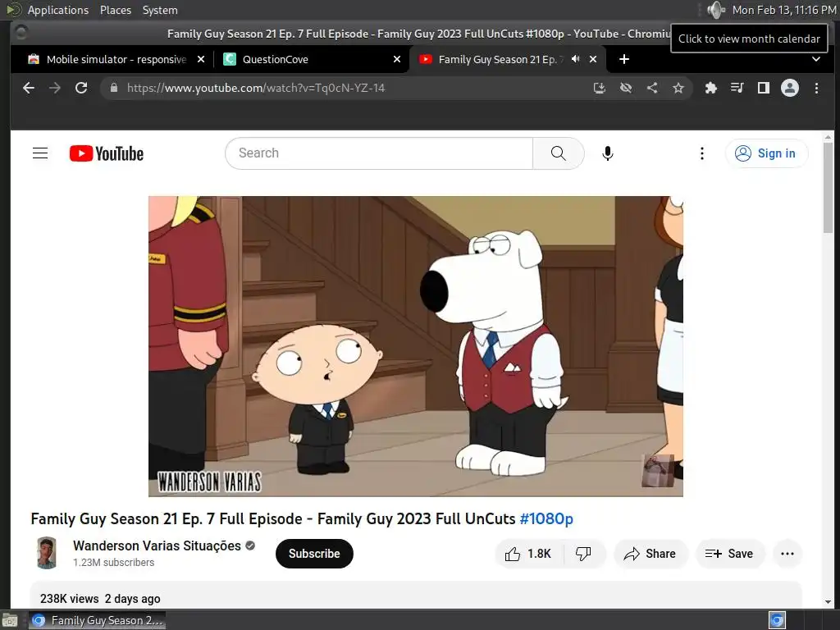This screenshot has width=840, height=630.
Task: Save the video to a playlist
Action: pos(729,554)
